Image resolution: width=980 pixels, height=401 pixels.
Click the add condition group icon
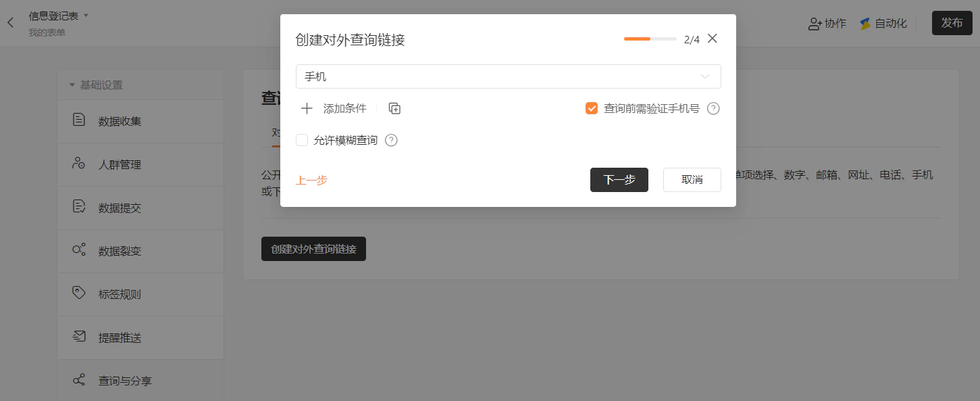395,108
